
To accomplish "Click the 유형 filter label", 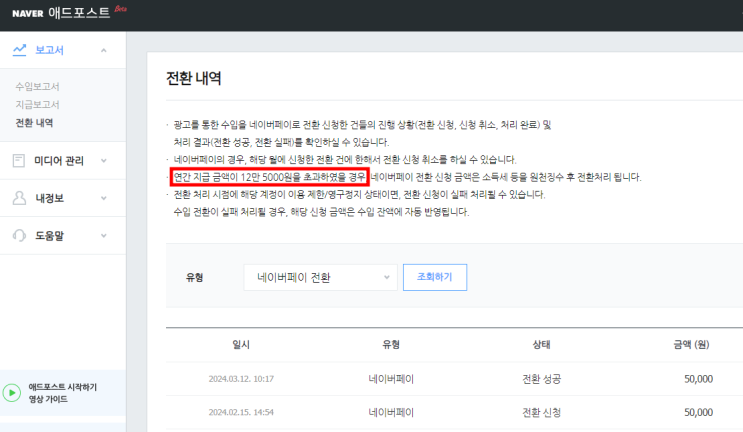I will (x=195, y=278).
